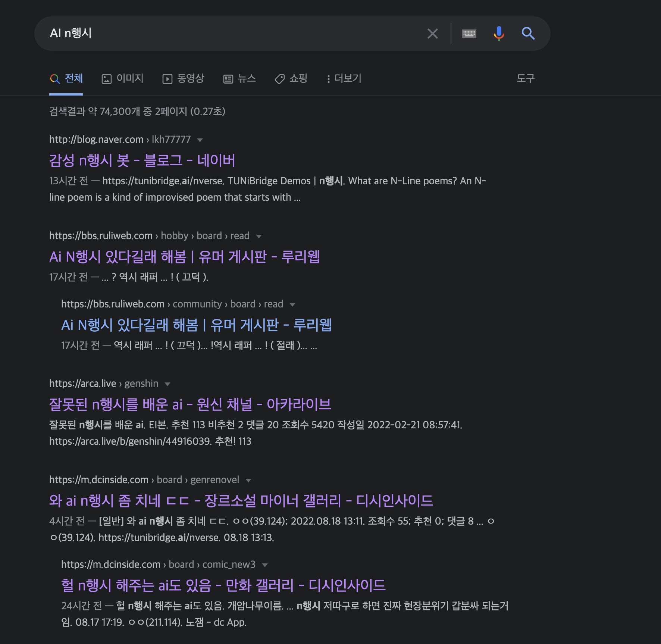Screen dimensions: 661x644
Task: Expand dropdown next to blog.naver.com lkh77777 URL
Action: tap(200, 140)
